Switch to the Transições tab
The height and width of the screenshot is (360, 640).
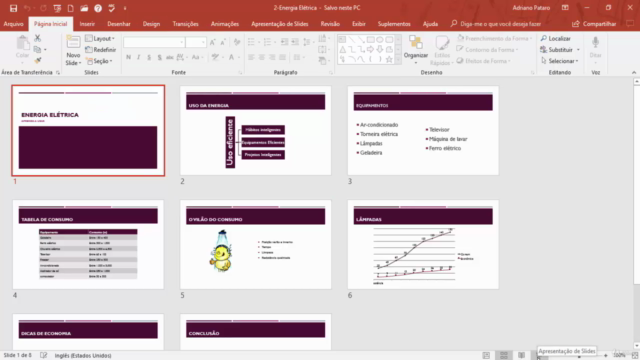point(185,24)
